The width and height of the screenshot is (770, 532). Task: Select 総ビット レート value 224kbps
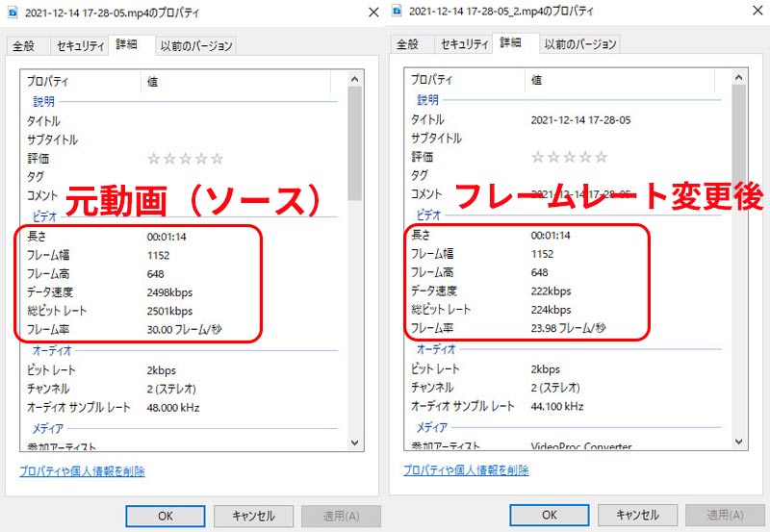tap(551, 310)
